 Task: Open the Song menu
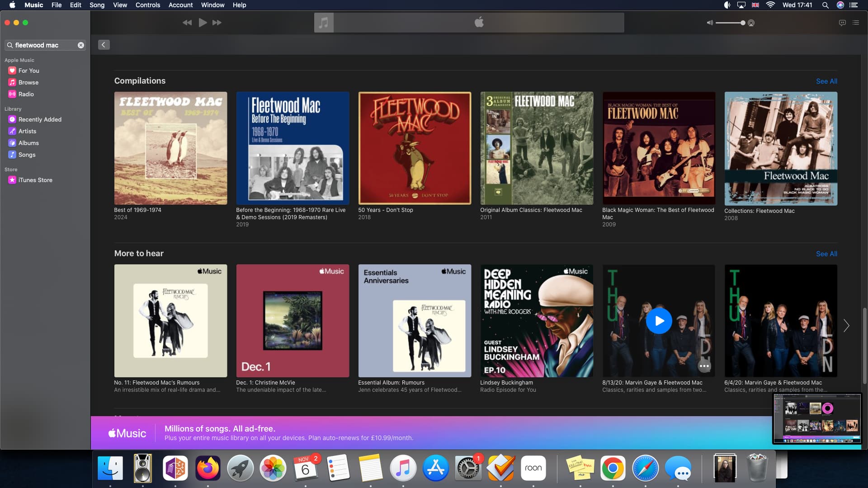click(x=97, y=5)
